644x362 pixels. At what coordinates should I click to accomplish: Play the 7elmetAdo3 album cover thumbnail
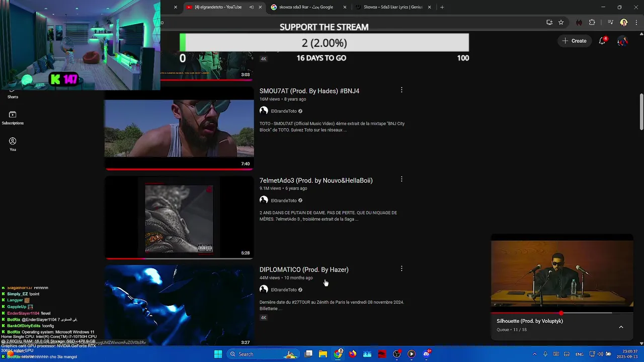pyautogui.click(x=179, y=218)
